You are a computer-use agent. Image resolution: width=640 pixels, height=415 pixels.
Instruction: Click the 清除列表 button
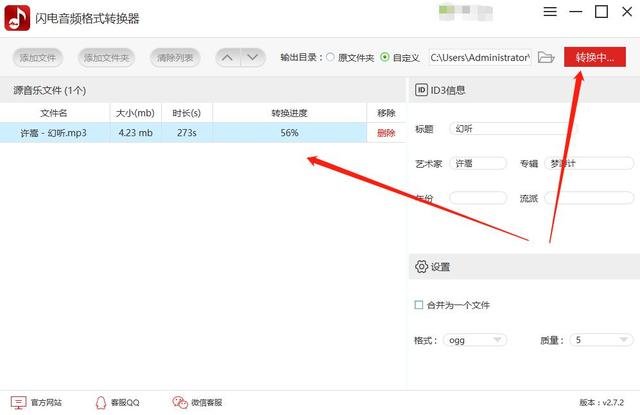point(175,58)
